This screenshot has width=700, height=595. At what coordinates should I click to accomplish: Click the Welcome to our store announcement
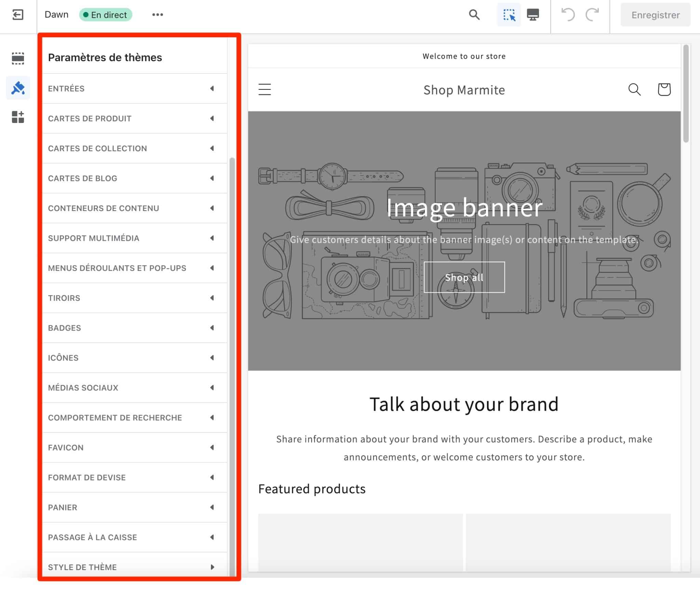click(x=464, y=56)
